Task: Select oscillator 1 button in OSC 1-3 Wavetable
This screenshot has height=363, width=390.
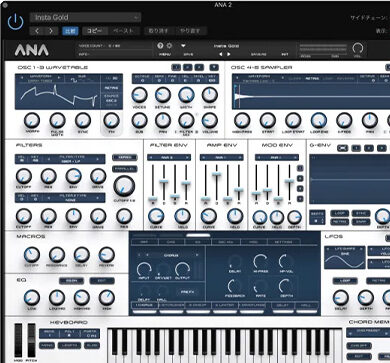Action: [x=176, y=67]
